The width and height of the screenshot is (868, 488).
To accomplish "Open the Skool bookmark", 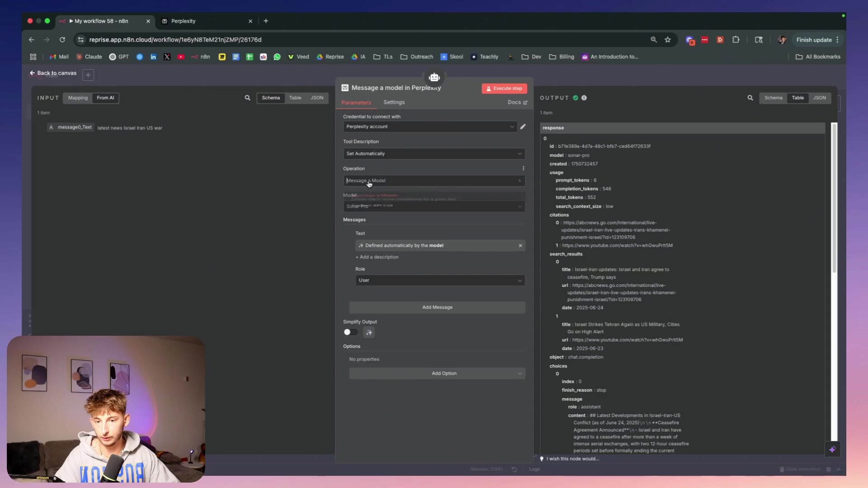I will tap(452, 57).
